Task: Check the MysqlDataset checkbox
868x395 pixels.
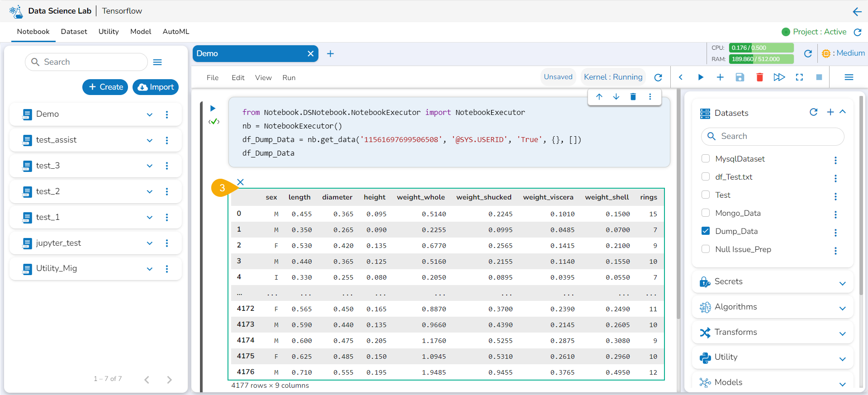Action: (706, 158)
